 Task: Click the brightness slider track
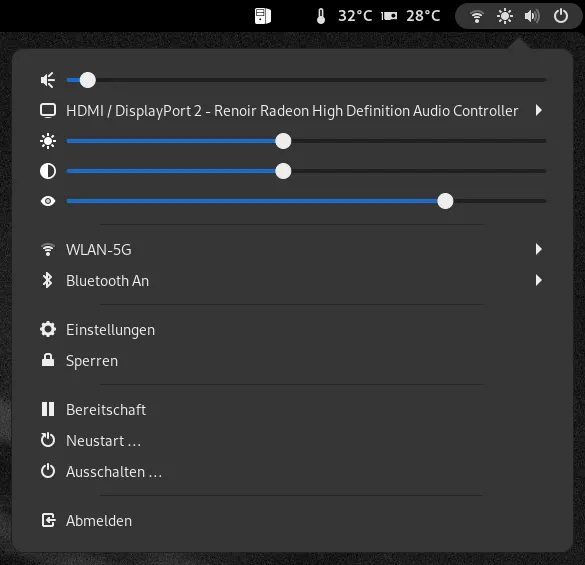pos(306,141)
